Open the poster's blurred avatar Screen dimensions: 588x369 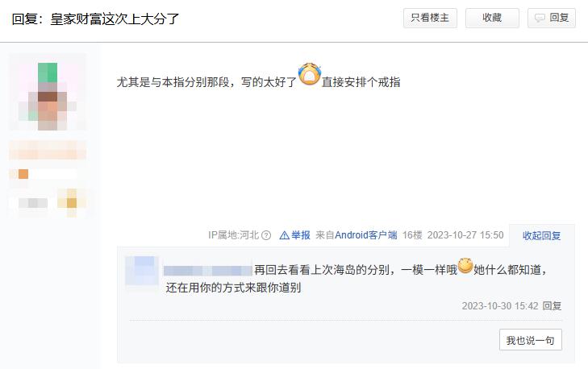click(48, 92)
